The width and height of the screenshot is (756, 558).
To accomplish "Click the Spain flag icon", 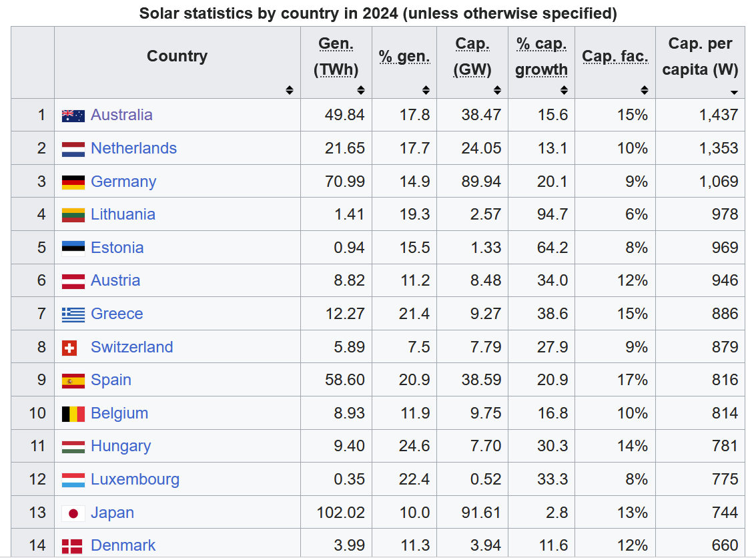I will [73, 380].
